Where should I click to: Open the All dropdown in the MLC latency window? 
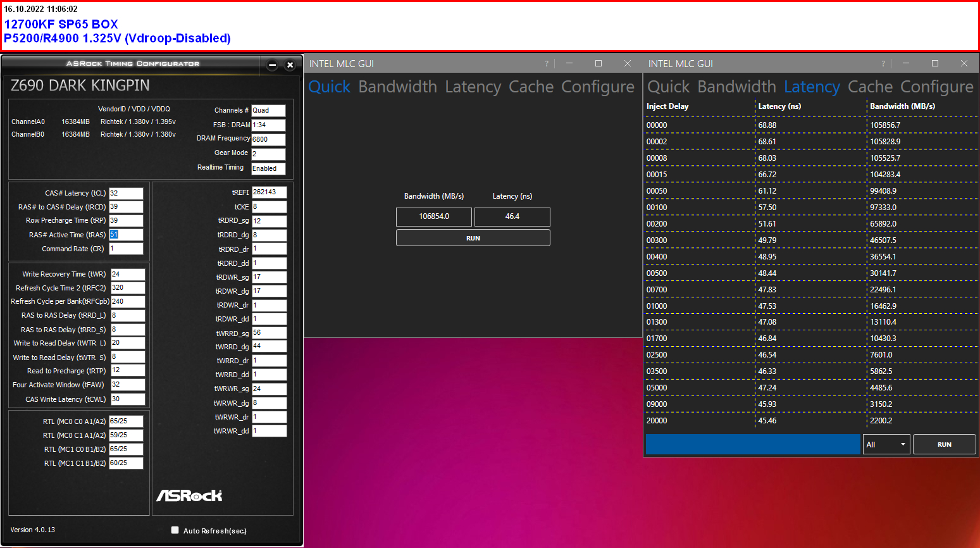(x=886, y=444)
